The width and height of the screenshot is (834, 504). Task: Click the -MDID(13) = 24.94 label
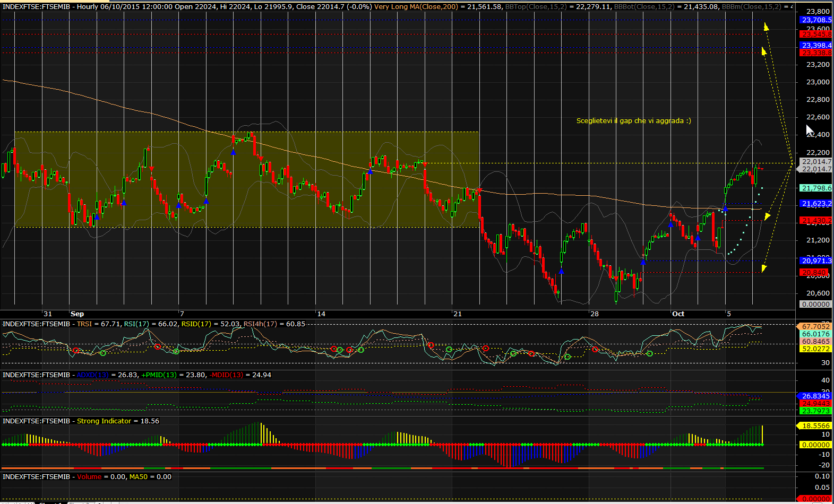pyautogui.click(x=240, y=375)
